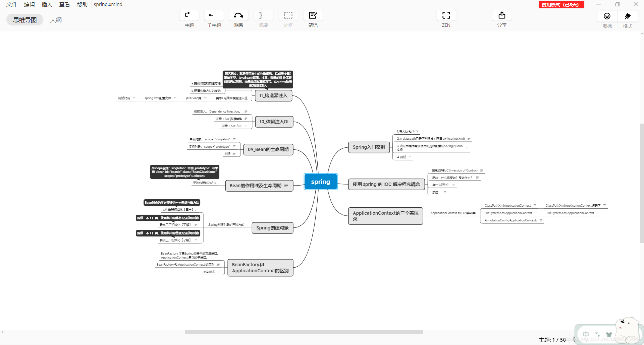The width and height of the screenshot is (644, 345).
Task: Select the central spring topic
Action: click(321, 182)
